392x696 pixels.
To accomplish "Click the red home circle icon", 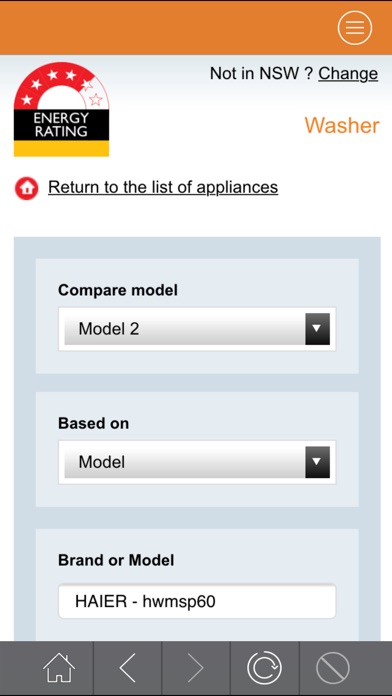I will pyautogui.click(x=27, y=188).
